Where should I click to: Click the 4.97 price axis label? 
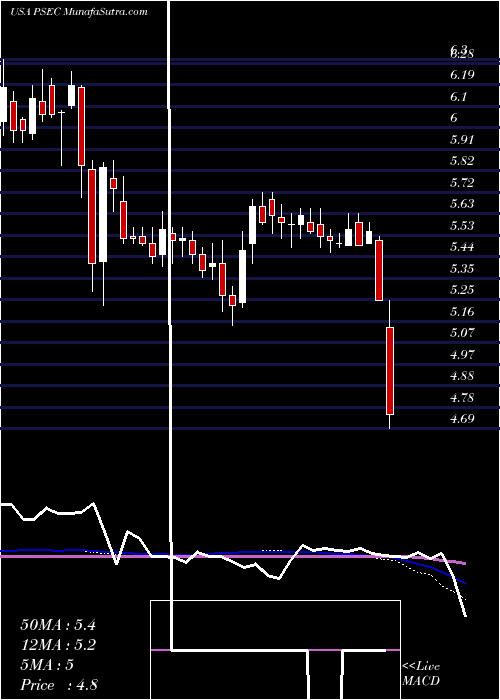462,355
